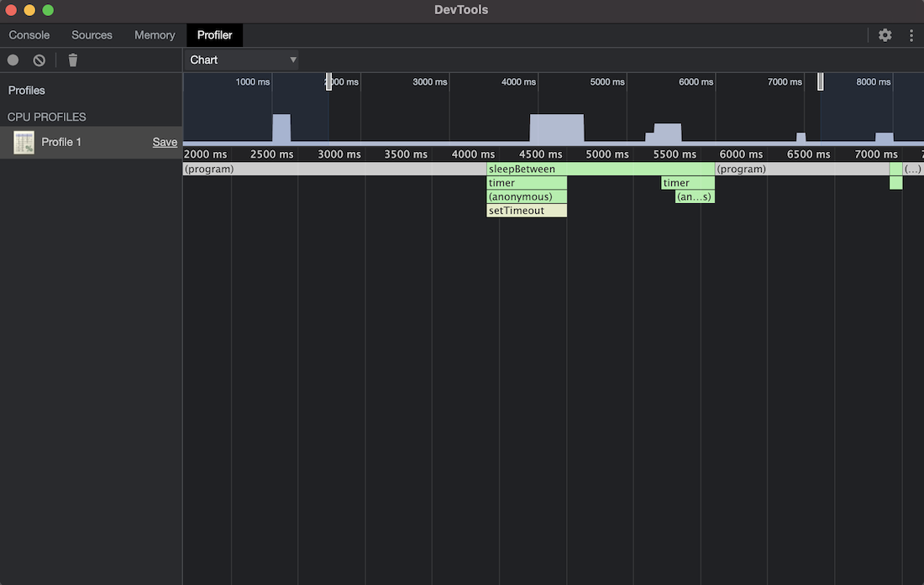Switch to the Console tab

click(29, 34)
